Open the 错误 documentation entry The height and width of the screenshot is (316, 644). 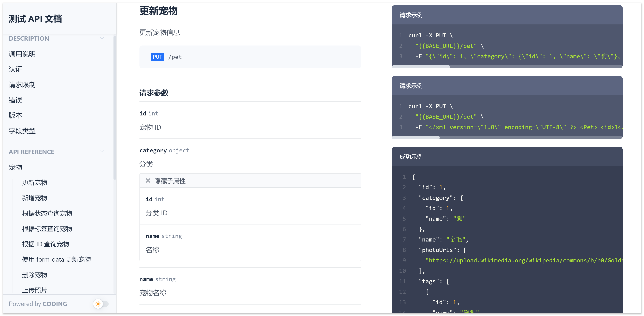pyautogui.click(x=16, y=100)
